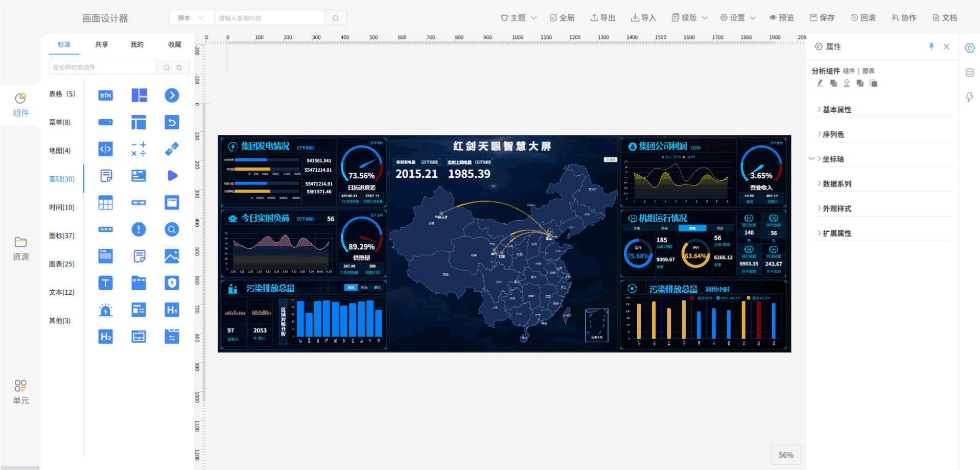Viewport: 980px width, 470px height.
Task: Choose the magnifier search component icon
Action: [172, 229]
